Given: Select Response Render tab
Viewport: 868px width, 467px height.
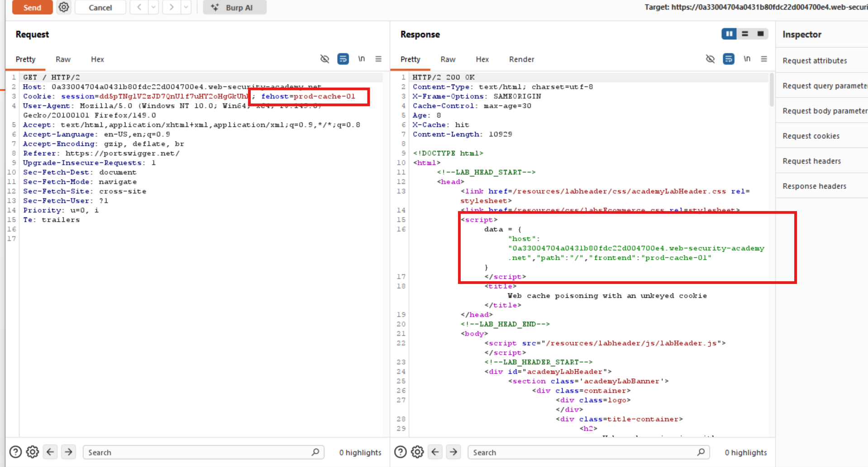Looking at the screenshot, I should [x=521, y=59].
